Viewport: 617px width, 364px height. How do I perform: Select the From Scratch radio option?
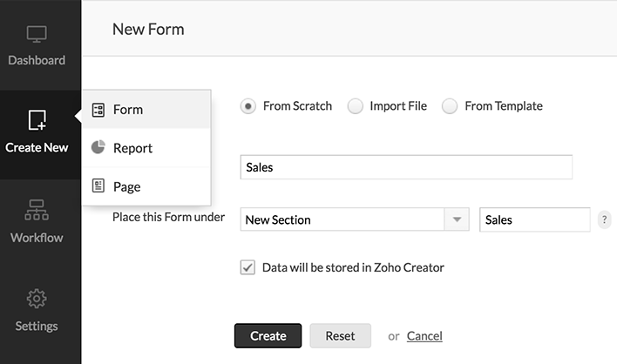(248, 106)
